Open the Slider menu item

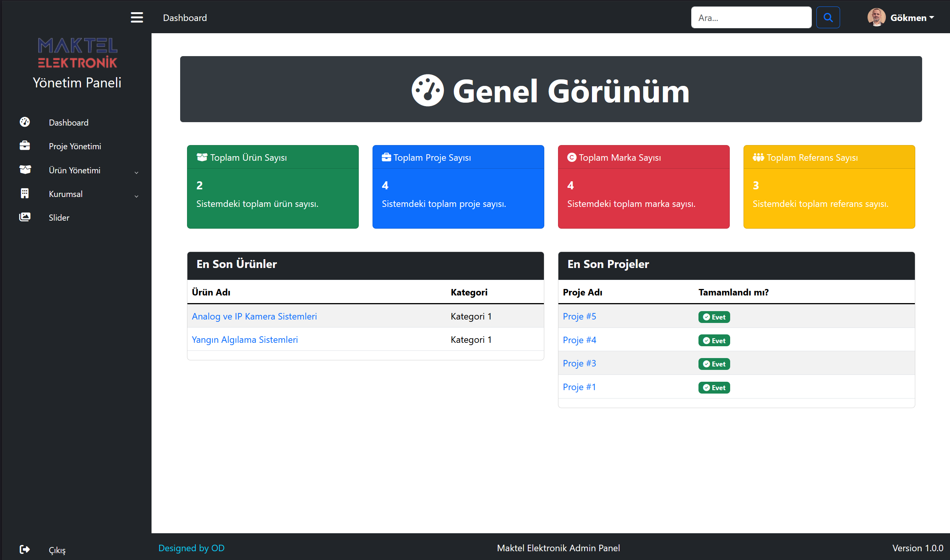coord(59,218)
